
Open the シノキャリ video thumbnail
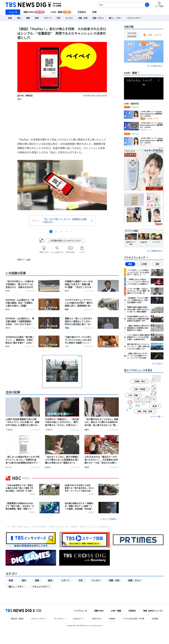coord(156,236)
